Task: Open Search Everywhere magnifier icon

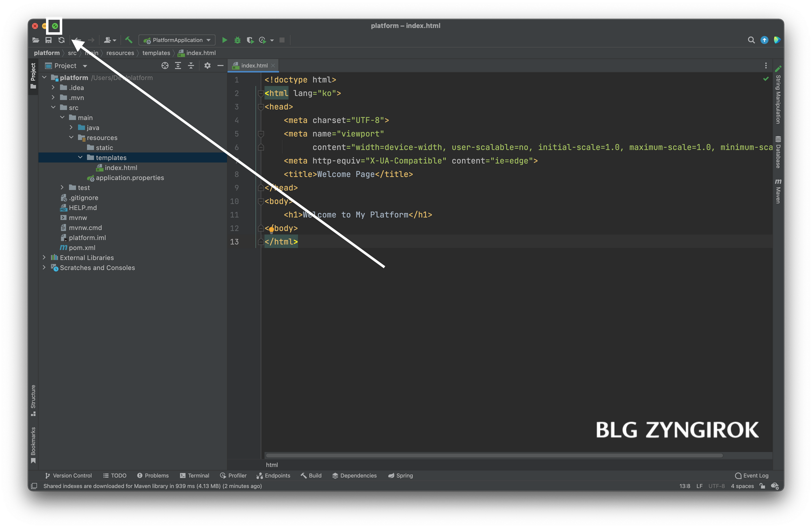Action: tap(751, 40)
